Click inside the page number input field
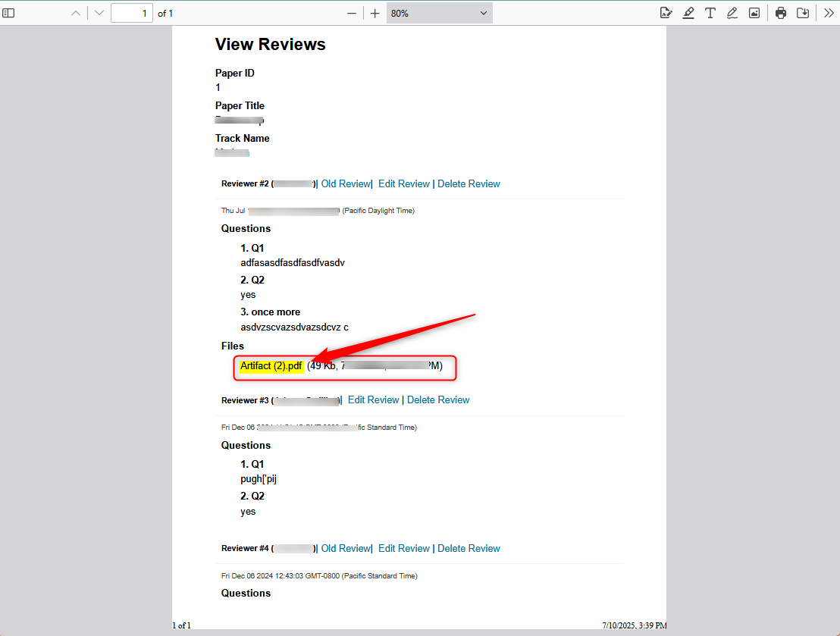This screenshot has height=636, width=840. point(131,12)
